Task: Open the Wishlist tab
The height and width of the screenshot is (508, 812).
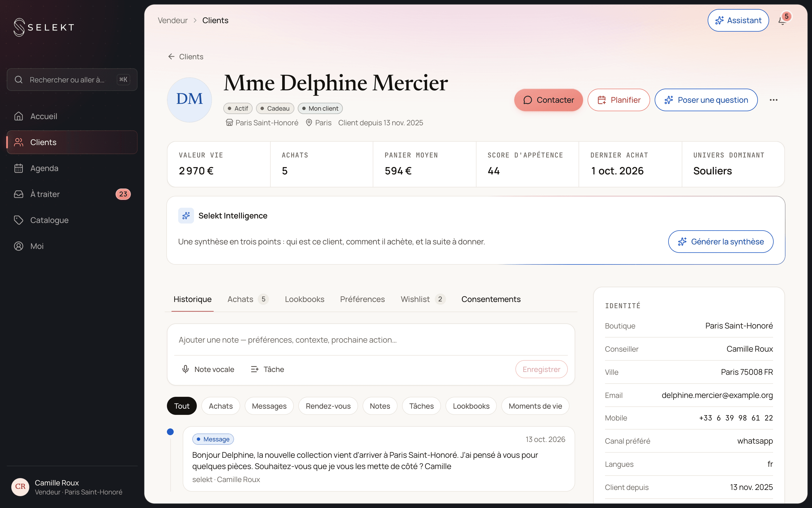Action: (x=423, y=299)
